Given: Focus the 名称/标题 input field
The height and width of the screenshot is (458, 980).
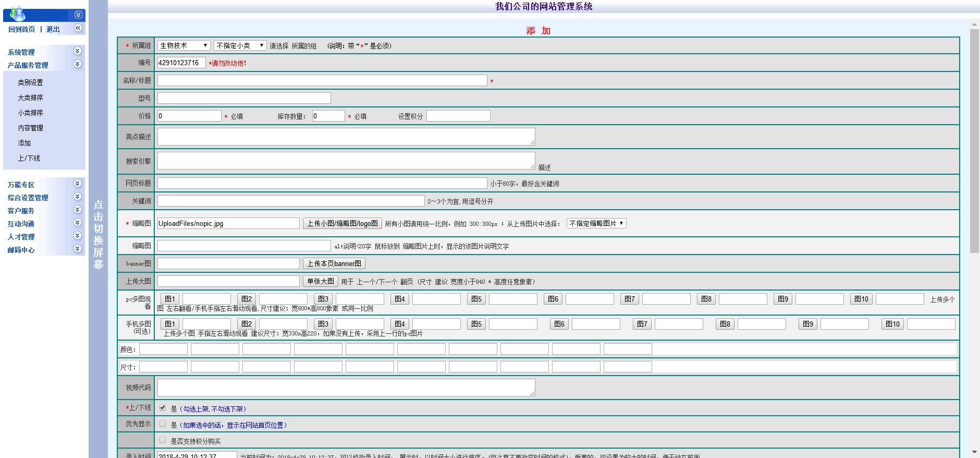Looking at the screenshot, I should click(x=322, y=80).
